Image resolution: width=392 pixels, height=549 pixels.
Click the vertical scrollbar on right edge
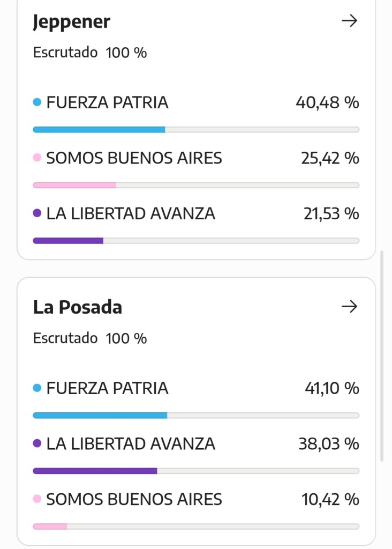coord(382,354)
